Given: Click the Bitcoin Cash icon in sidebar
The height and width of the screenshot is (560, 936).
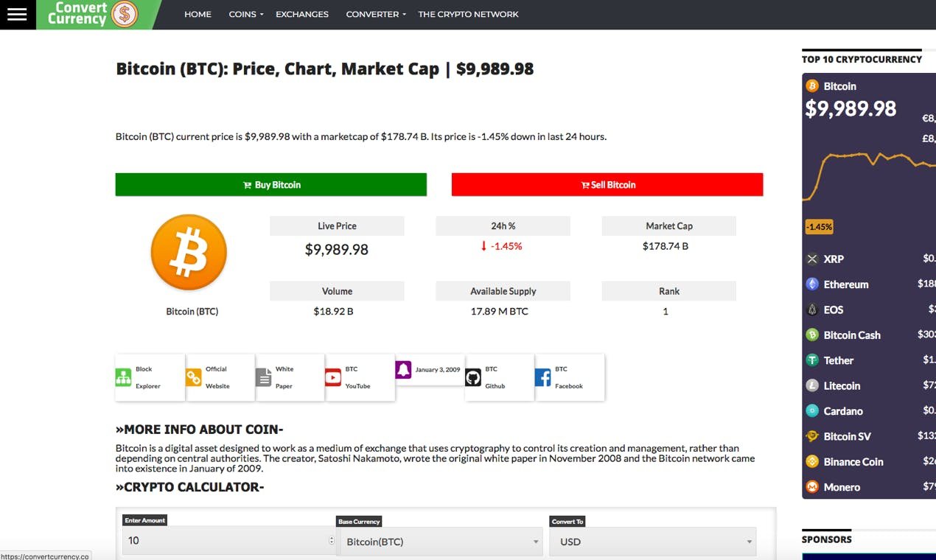Looking at the screenshot, I should pyautogui.click(x=812, y=335).
